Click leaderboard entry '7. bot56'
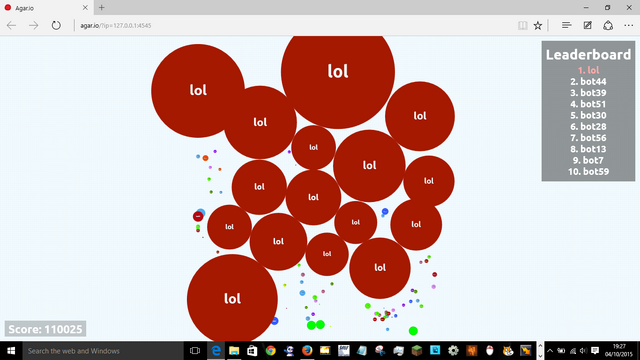The image size is (640, 360). [588, 138]
